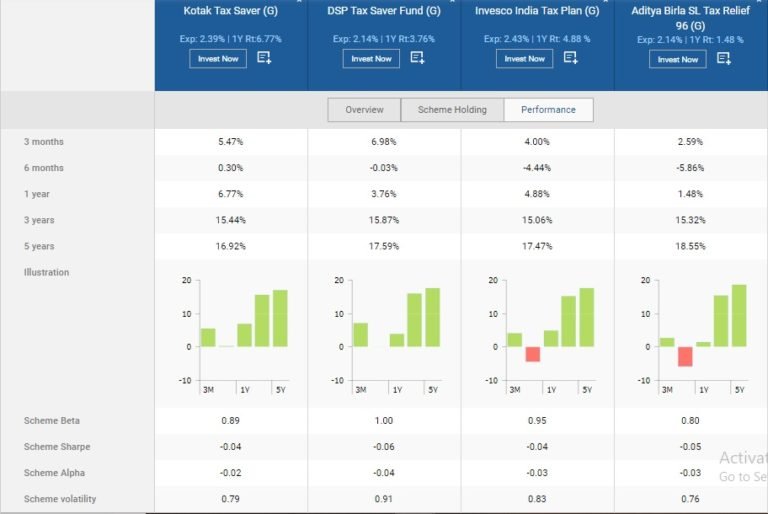
Task: Click Aditya Birla 3 years value 15.32%
Action: pos(691,220)
